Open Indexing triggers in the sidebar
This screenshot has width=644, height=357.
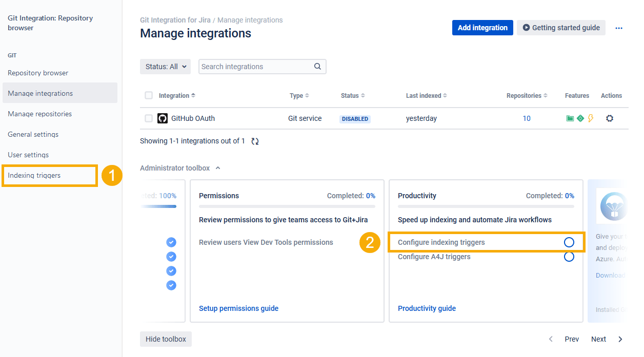click(x=34, y=175)
